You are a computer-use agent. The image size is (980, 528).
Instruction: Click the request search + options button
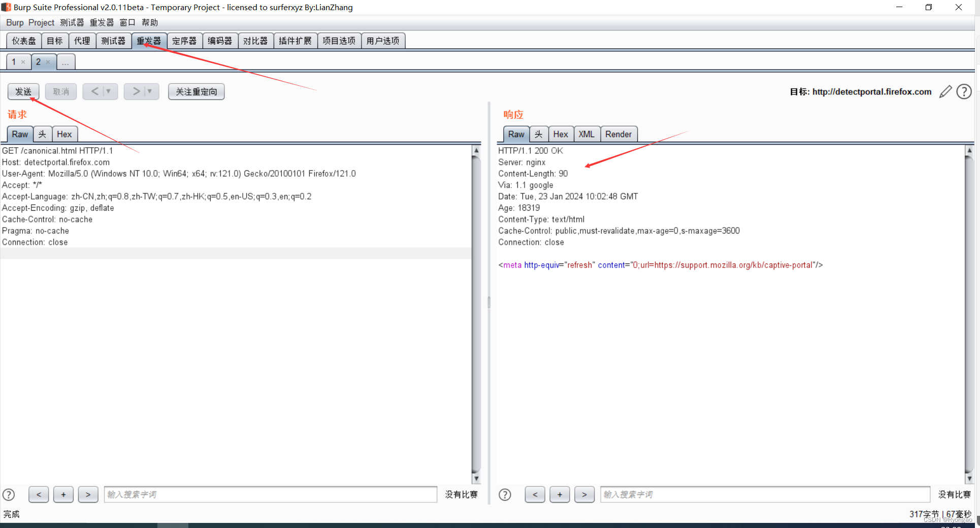point(63,494)
